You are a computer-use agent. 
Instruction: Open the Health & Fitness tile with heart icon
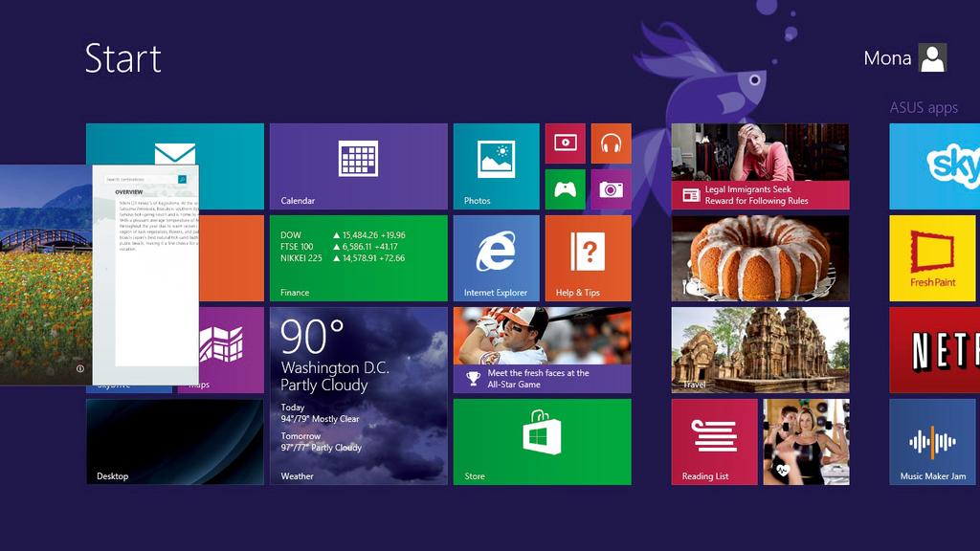pos(806,442)
